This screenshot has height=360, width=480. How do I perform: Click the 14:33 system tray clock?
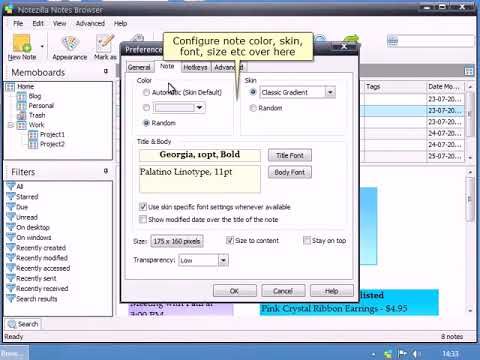pos(450,353)
